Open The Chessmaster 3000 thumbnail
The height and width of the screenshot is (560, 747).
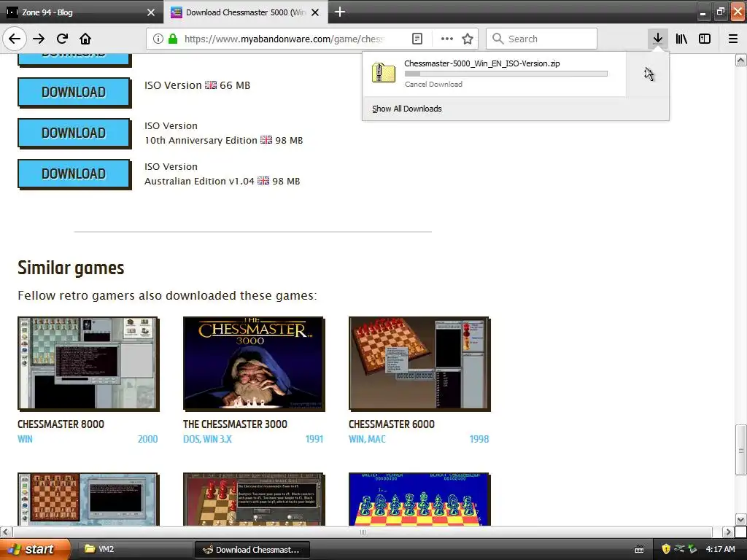(254, 363)
